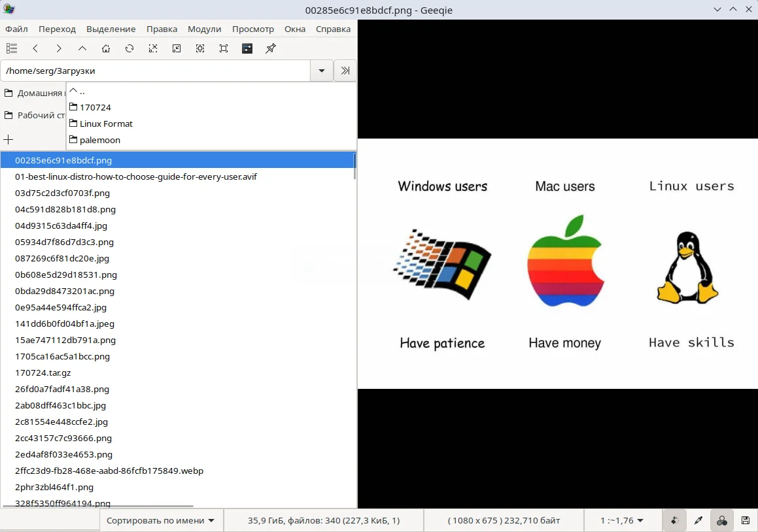
Task: Select 01-best-linux-distro-how-to-choose-guide-for-every-user.avif
Action: click(x=177, y=176)
